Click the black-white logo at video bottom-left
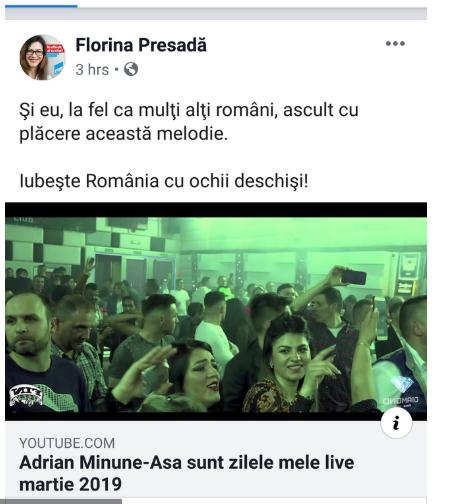The height and width of the screenshot is (504, 452). 26,395
